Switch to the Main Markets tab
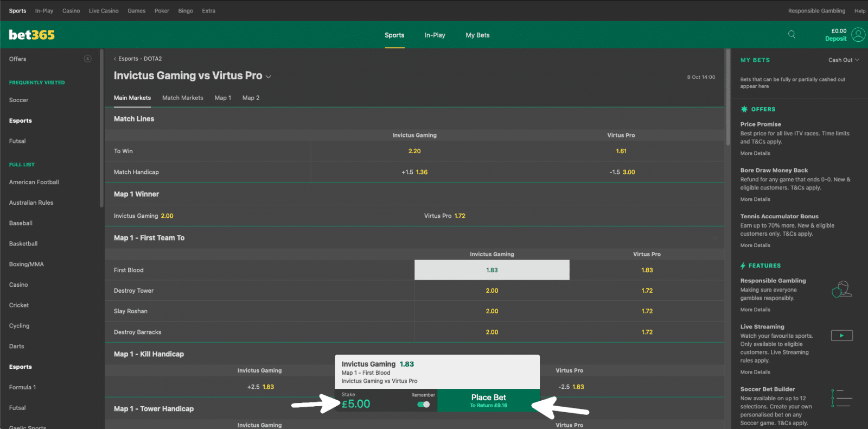This screenshot has width=868, height=429. point(132,98)
